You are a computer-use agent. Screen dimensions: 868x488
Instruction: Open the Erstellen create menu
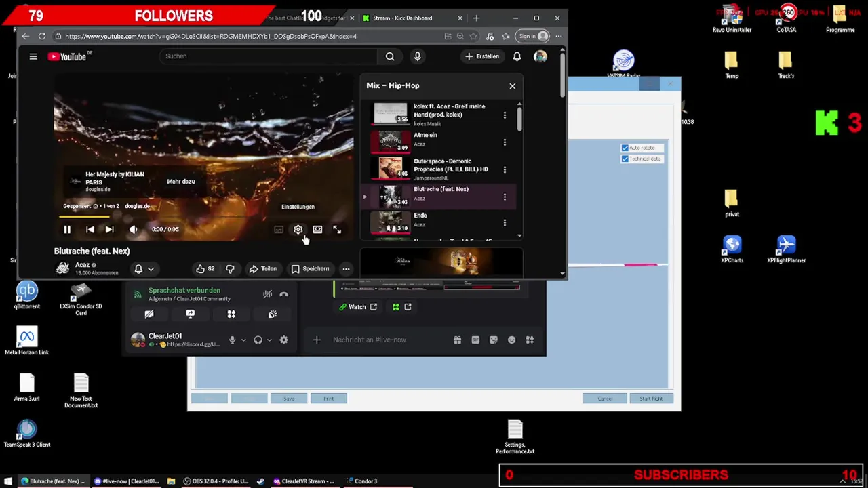tap(482, 56)
